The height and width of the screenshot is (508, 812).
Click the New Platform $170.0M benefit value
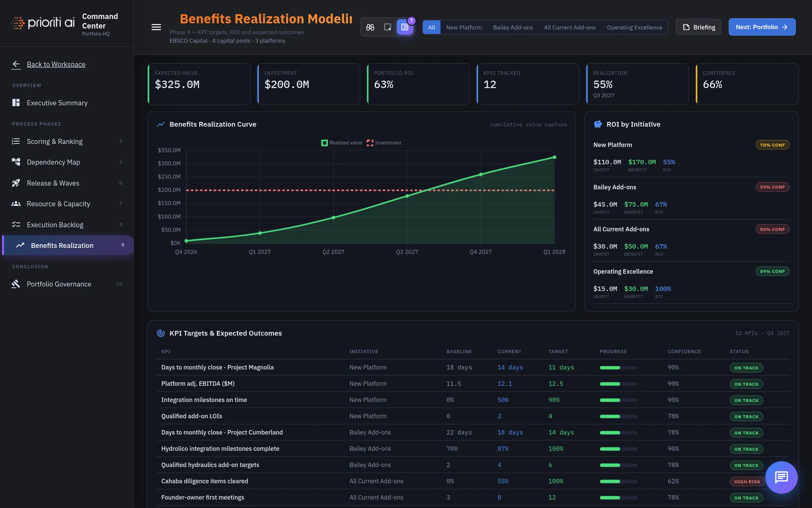click(642, 162)
